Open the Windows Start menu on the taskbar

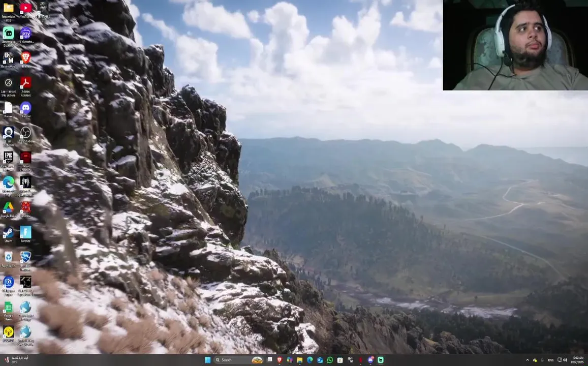[207, 360]
